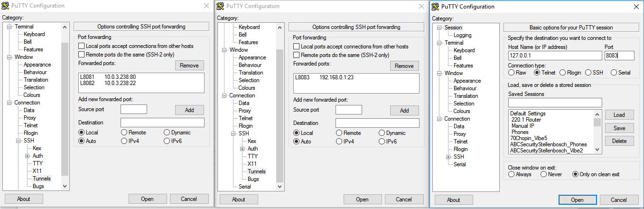Open Serial category in right window tree
This screenshot has width=644, height=209.
pyautogui.click(x=459, y=164)
